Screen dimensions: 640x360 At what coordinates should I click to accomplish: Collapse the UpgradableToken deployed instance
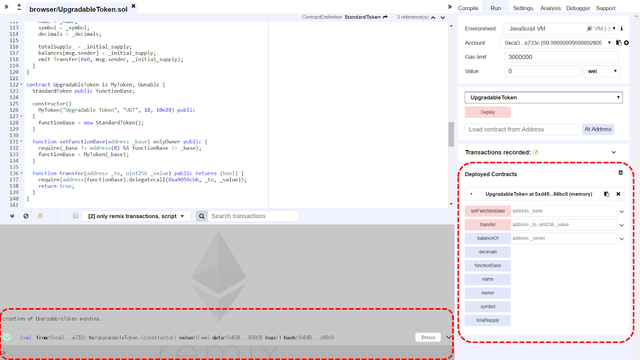(x=471, y=194)
